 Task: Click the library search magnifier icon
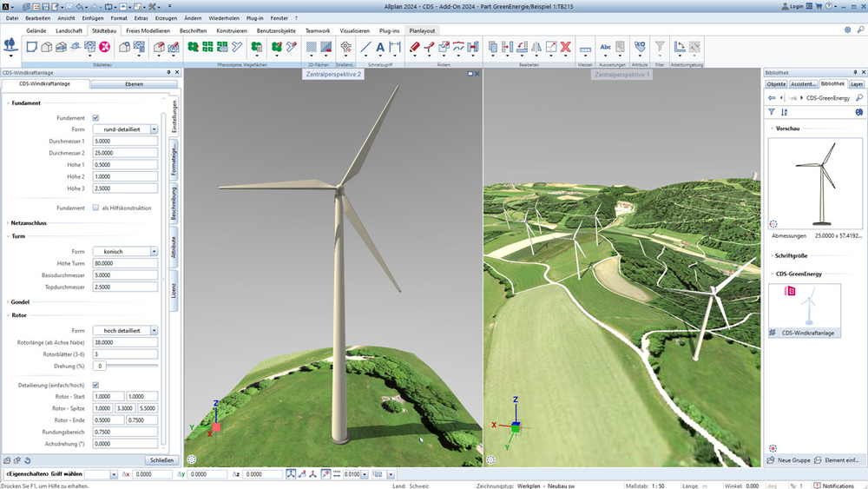pyautogui.click(x=859, y=97)
